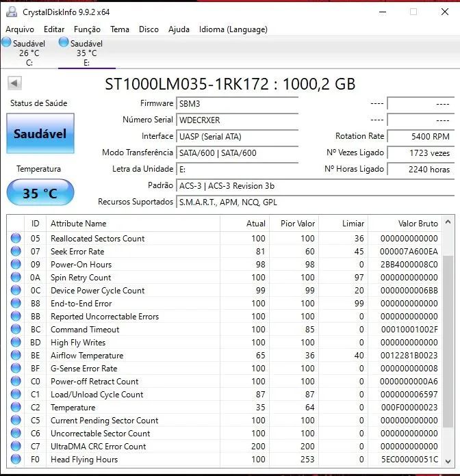Image resolution: width=460 pixels, height=476 pixels.
Task: Click the power-on hours 2240 horas
Action: click(x=421, y=169)
